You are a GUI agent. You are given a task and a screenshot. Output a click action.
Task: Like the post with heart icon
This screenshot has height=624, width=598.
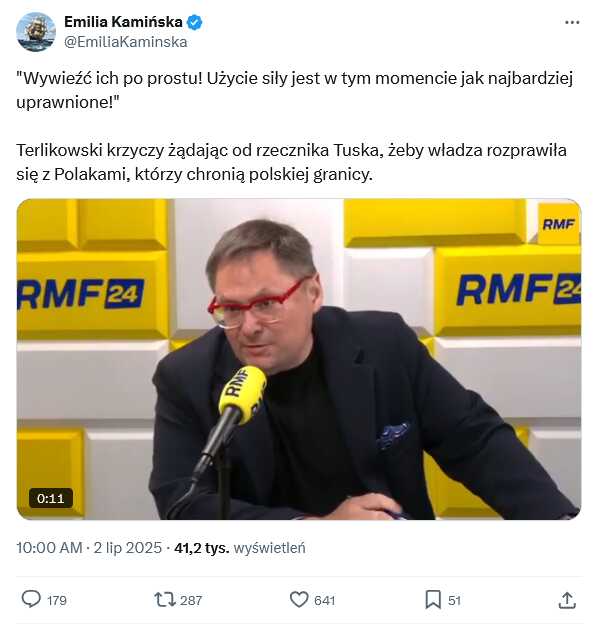coord(299,600)
